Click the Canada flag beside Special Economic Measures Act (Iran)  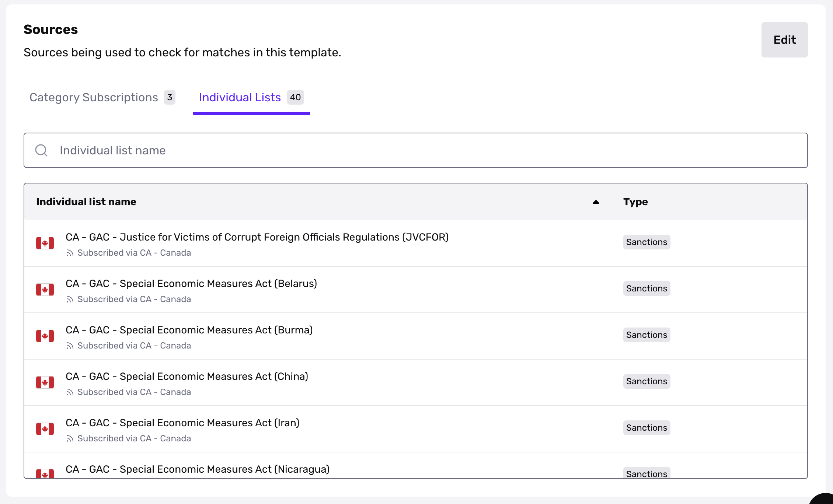pyautogui.click(x=45, y=429)
